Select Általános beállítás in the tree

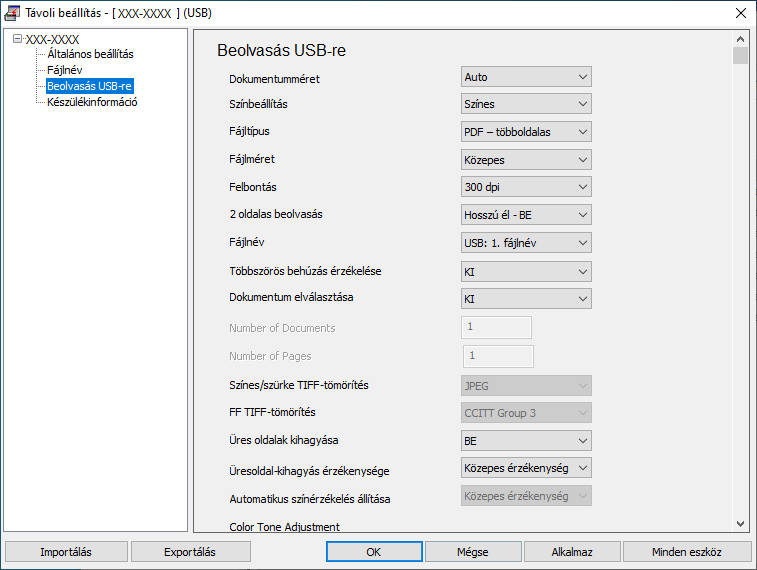(90, 54)
